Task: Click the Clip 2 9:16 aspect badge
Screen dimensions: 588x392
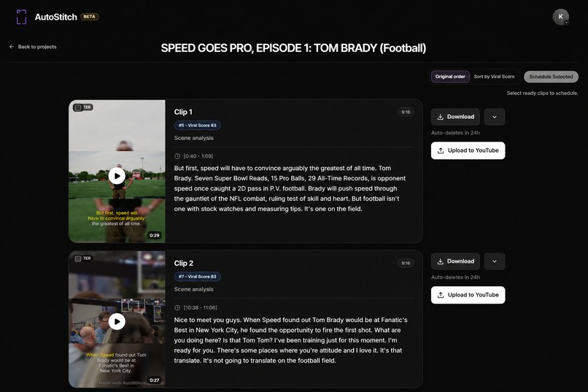Action: (406, 263)
